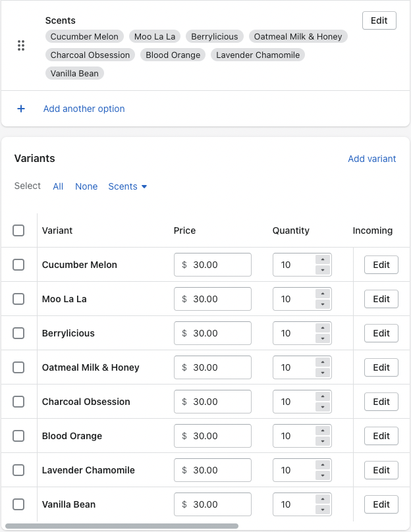Select the Oatmeal Milk & Honey tag

click(x=298, y=36)
